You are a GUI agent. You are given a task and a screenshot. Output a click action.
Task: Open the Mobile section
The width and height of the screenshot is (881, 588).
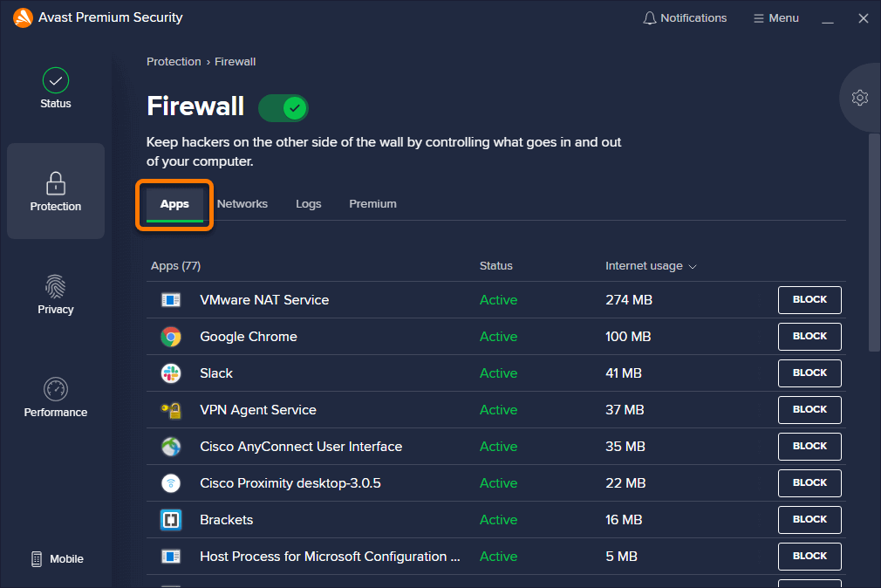[56, 558]
